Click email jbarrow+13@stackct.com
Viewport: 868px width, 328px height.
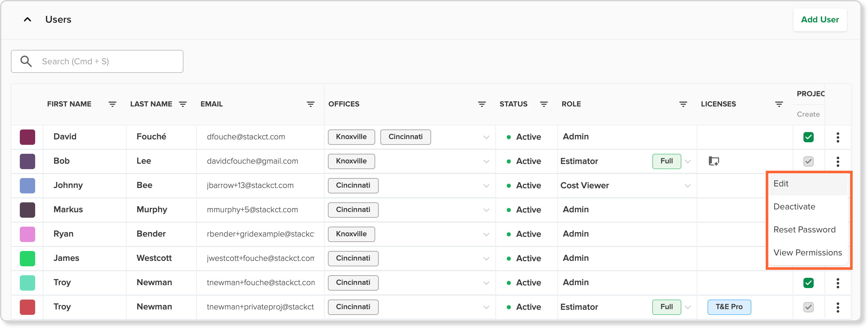[250, 185]
